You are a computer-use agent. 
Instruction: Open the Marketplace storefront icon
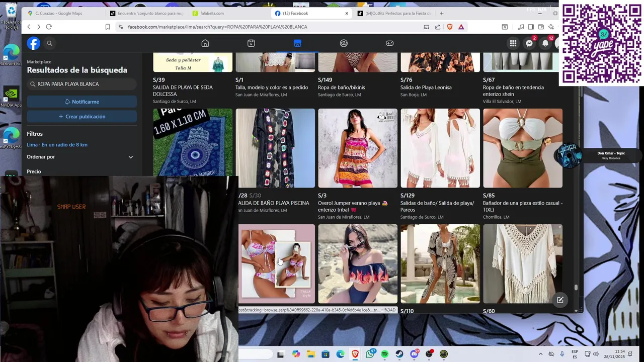297,43
